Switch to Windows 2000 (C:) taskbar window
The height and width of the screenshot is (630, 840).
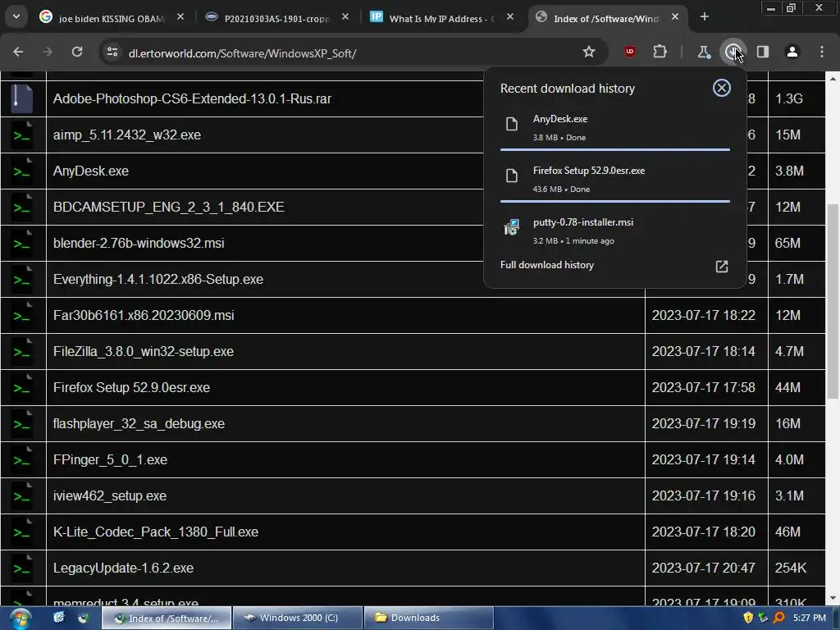point(298,618)
